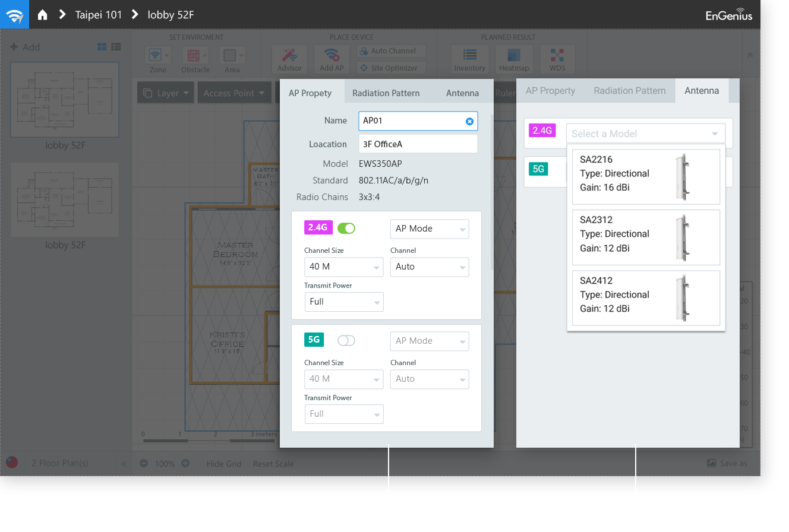The image size is (789, 532).
Task: Zoom out with the minus icon
Action: pyautogui.click(x=144, y=463)
